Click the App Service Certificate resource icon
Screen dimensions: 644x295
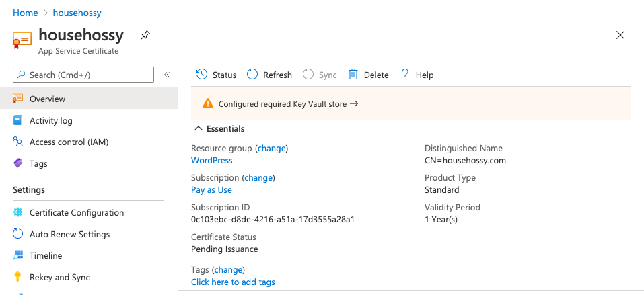pos(22,40)
